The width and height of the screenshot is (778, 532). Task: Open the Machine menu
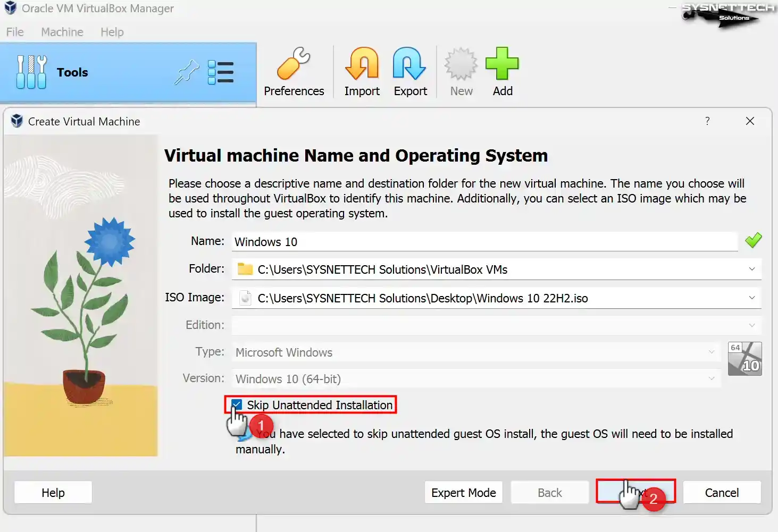tap(62, 32)
